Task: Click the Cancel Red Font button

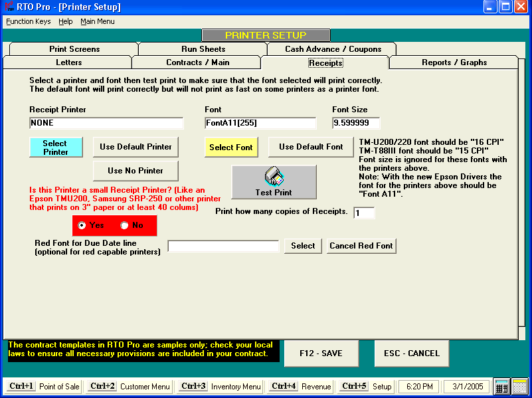Action: pos(360,246)
